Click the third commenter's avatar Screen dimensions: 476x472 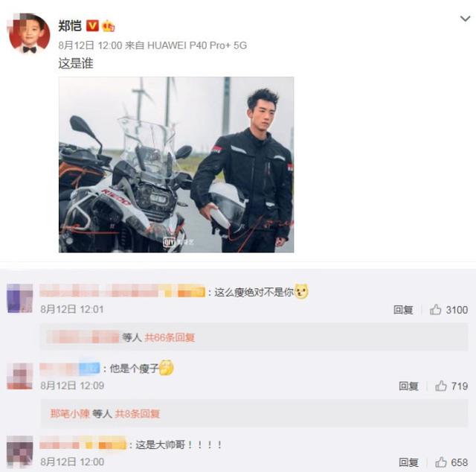(20, 452)
